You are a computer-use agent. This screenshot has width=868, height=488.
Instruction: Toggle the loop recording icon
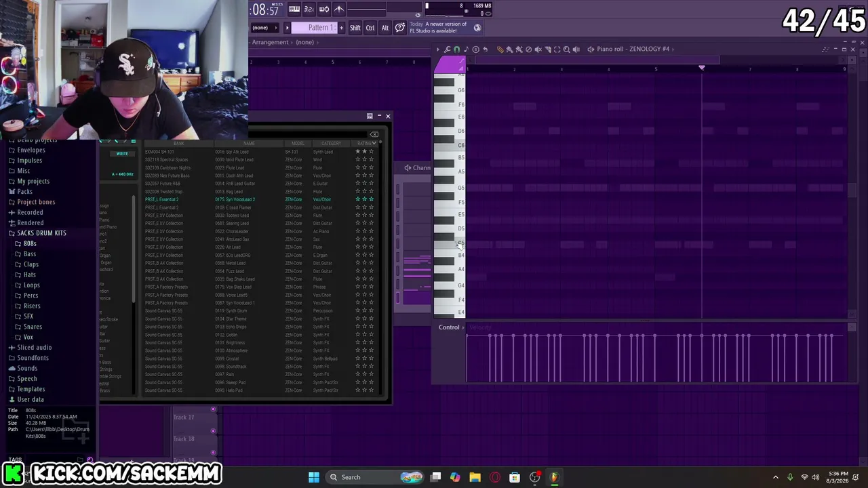(323, 9)
